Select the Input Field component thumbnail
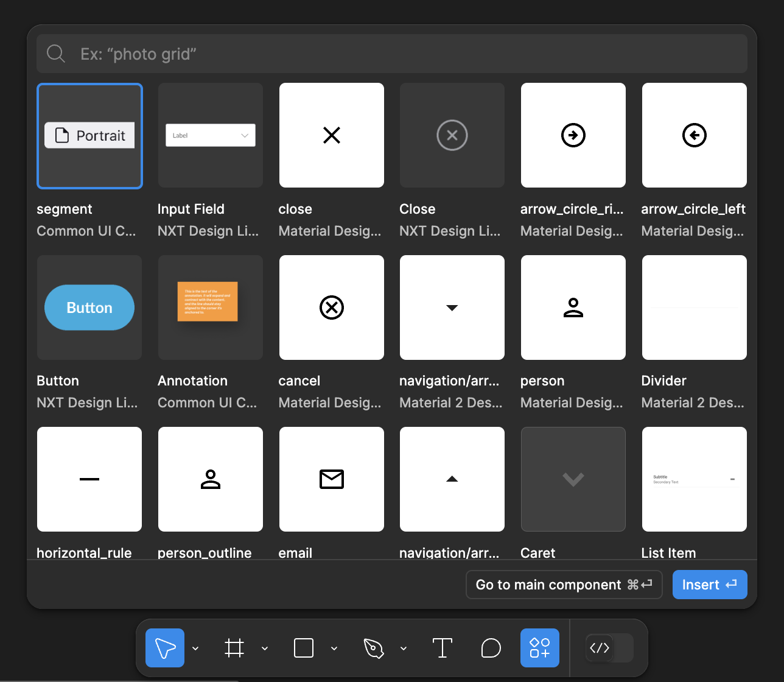Viewport: 784px width, 682px height. coord(211,135)
